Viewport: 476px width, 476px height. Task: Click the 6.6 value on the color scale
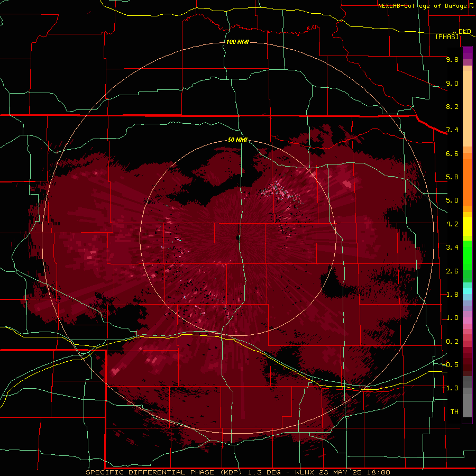[452, 153]
